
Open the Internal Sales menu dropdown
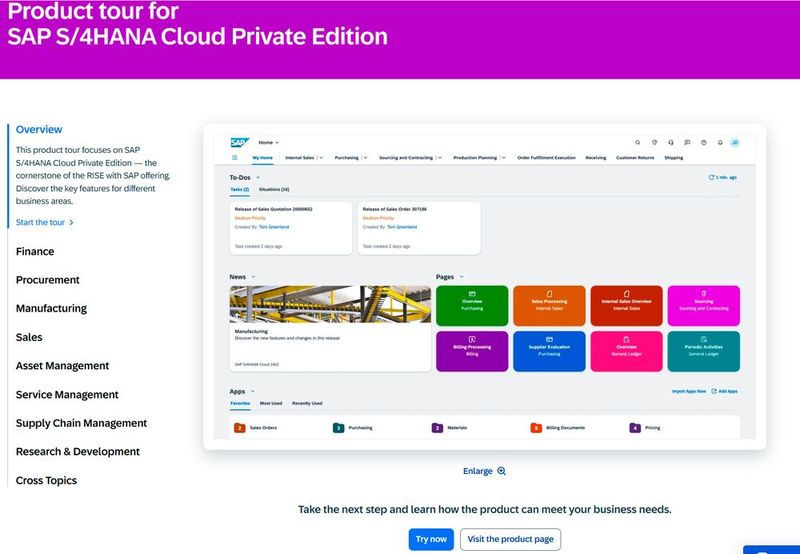pos(320,158)
